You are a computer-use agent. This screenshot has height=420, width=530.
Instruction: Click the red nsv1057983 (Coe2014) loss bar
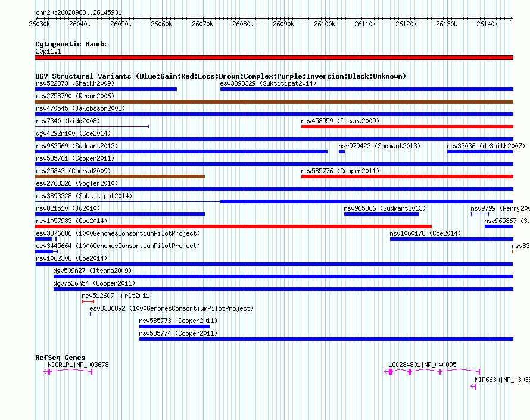click(233, 227)
